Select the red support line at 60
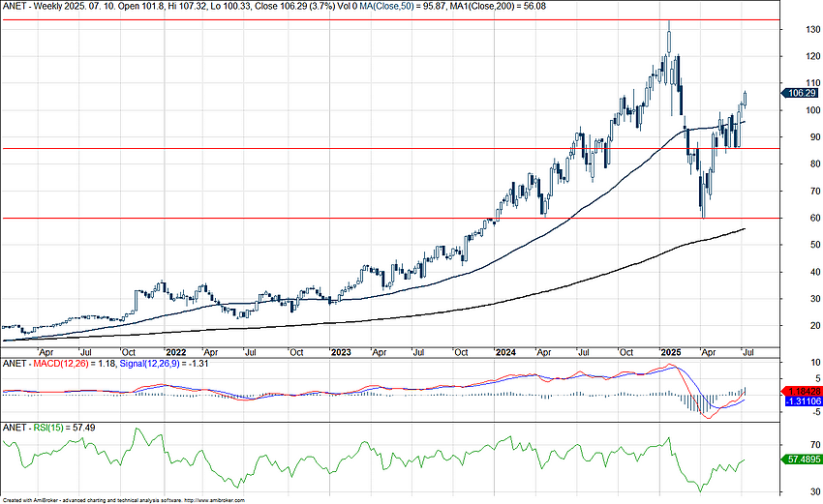Image resolution: width=823 pixels, height=504 pixels. click(389, 219)
